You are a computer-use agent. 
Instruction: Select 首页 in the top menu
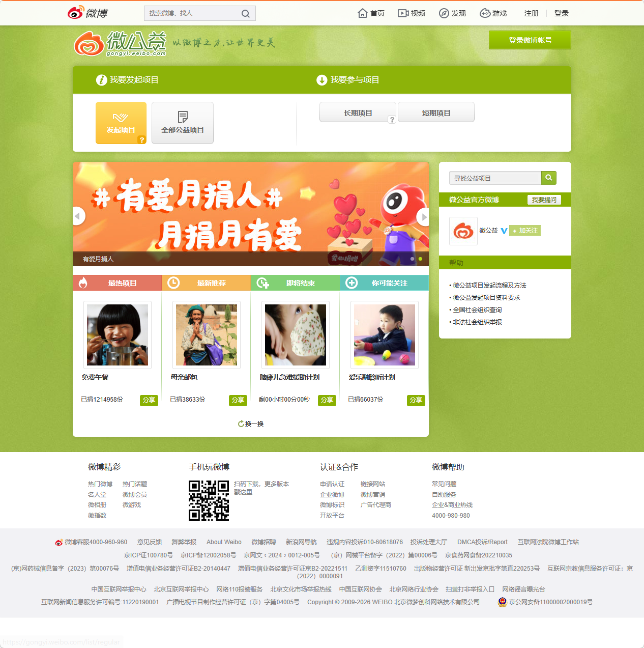click(x=376, y=13)
